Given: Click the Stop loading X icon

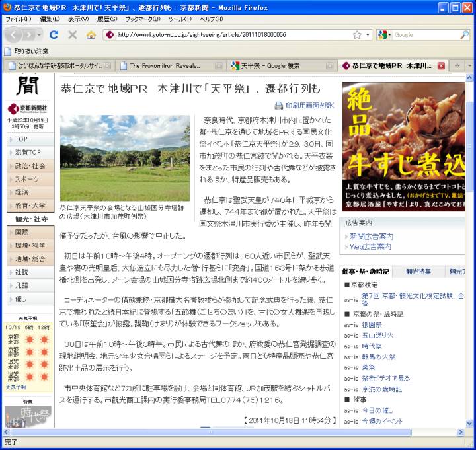Looking at the screenshot, I should click(x=73, y=35).
